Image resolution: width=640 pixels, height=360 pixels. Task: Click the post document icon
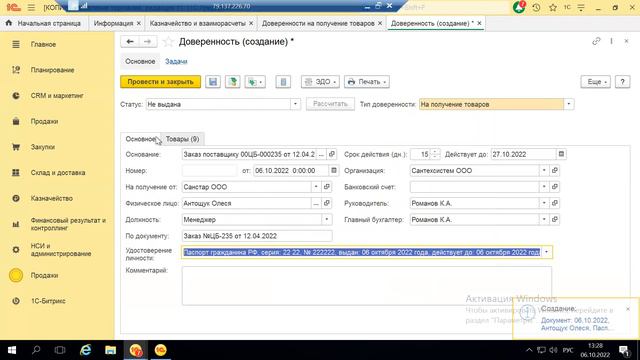point(233,82)
